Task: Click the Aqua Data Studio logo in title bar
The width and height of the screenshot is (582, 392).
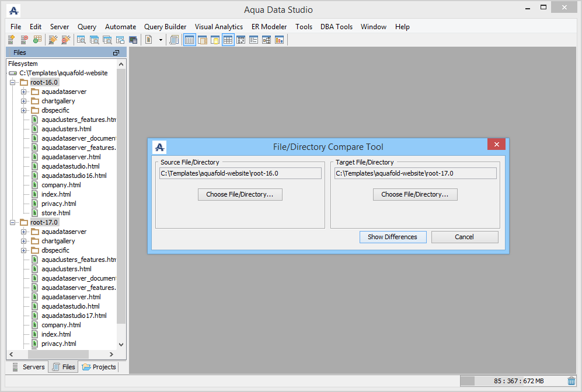Action: 14,10
